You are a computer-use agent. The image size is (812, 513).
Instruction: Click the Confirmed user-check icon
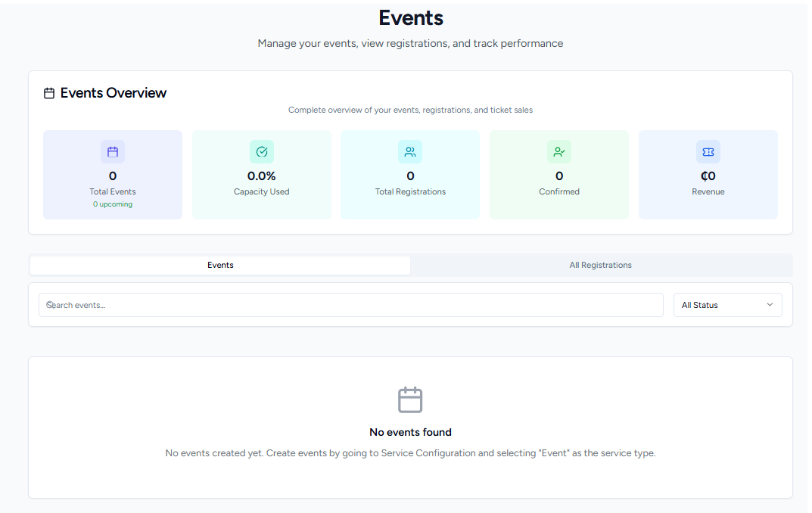click(559, 152)
